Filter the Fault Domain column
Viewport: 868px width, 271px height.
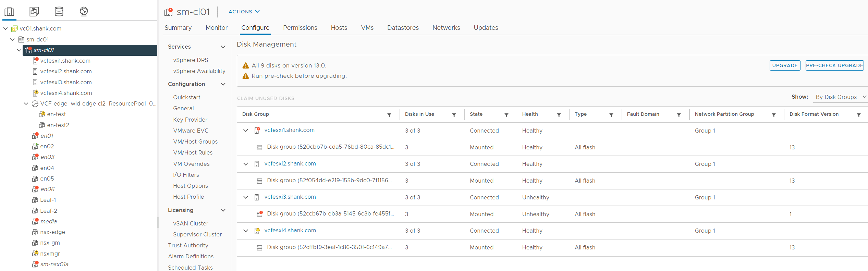pyautogui.click(x=679, y=115)
